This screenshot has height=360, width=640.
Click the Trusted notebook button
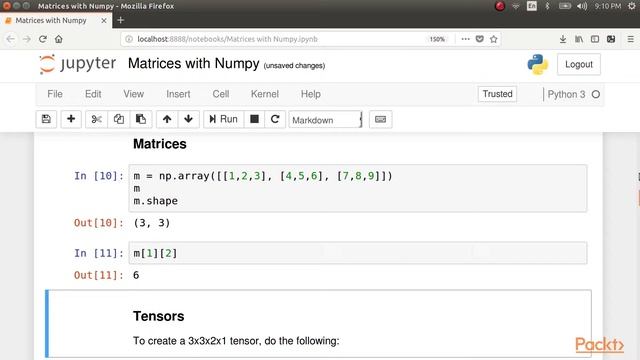pyautogui.click(x=497, y=94)
